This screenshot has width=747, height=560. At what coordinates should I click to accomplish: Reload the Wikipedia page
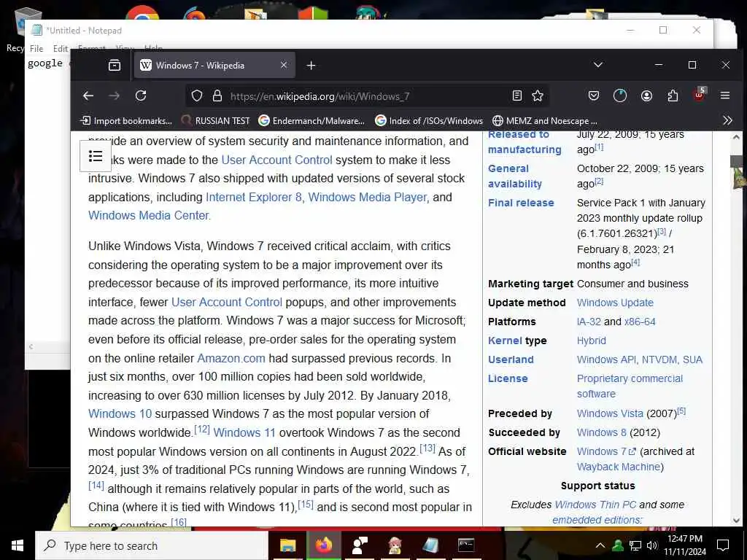click(x=141, y=96)
